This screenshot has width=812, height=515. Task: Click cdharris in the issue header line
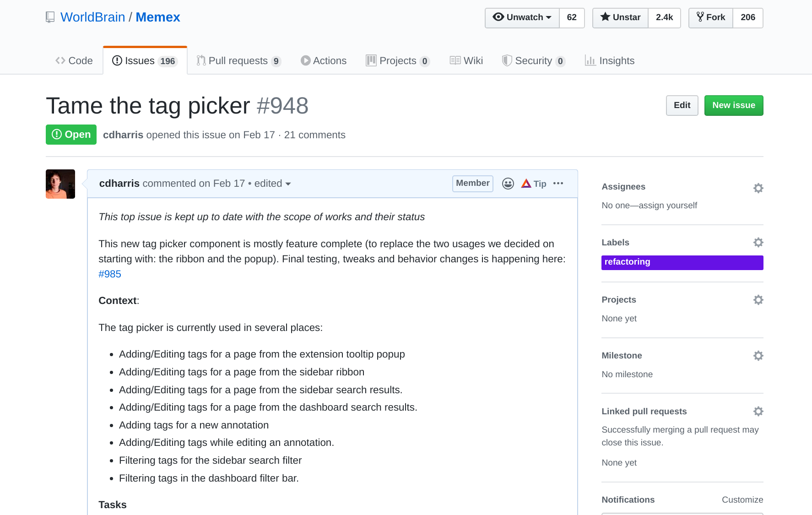(123, 135)
